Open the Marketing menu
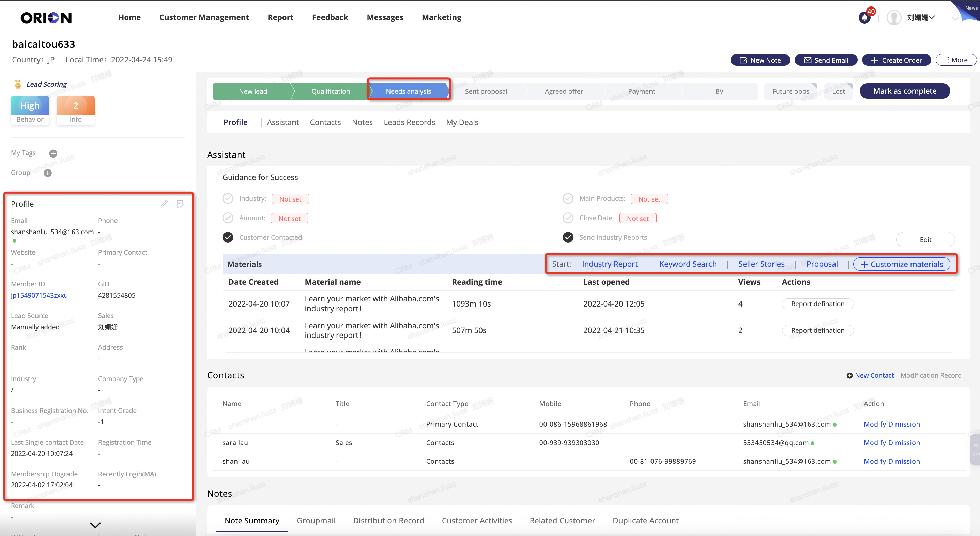Screen dimensions: 980x536 [x=442, y=17]
